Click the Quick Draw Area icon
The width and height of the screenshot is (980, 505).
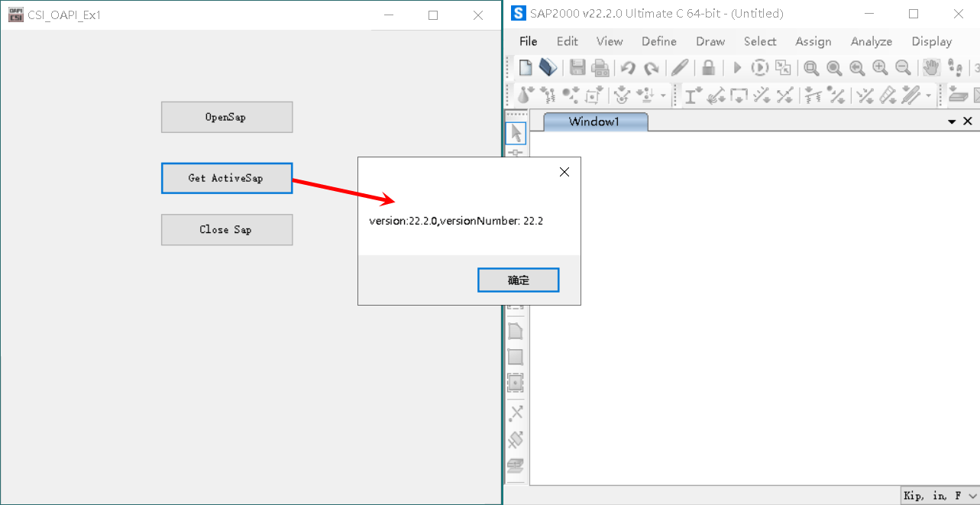coord(516,382)
